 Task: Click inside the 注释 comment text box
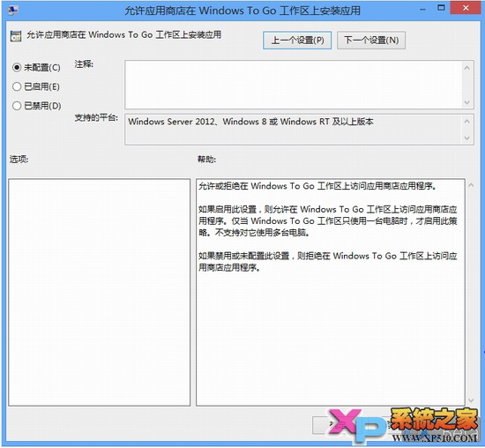[294, 85]
